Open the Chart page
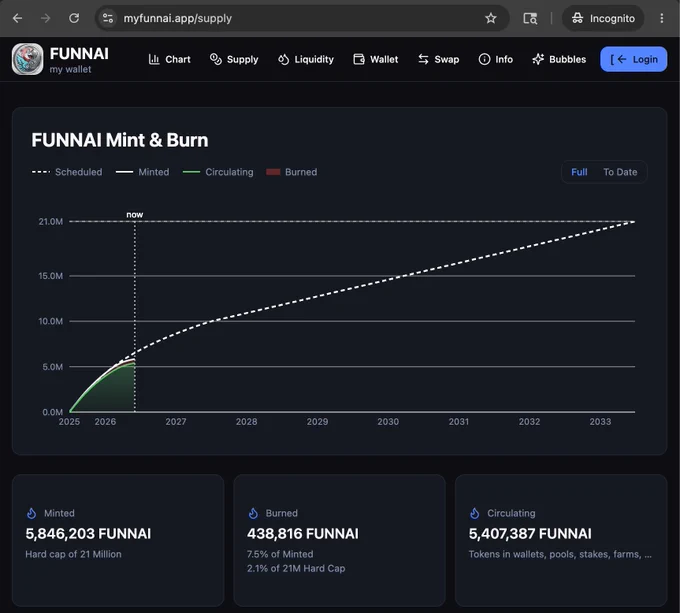Screen dimensions: 680x613 pyautogui.click(x=170, y=59)
